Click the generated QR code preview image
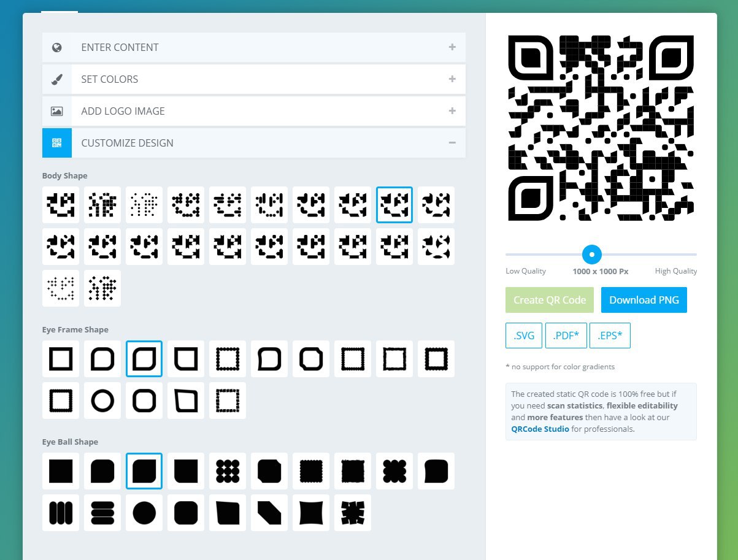 pyautogui.click(x=601, y=128)
